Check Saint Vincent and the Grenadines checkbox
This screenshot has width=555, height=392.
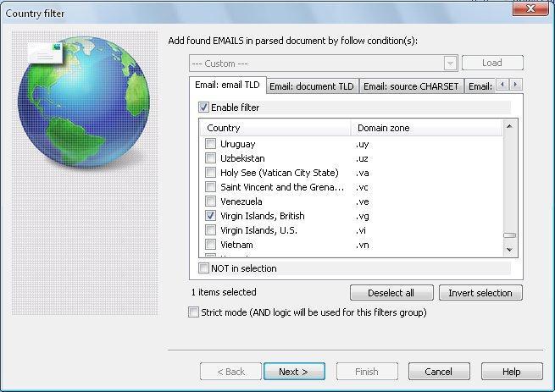click(x=211, y=187)
